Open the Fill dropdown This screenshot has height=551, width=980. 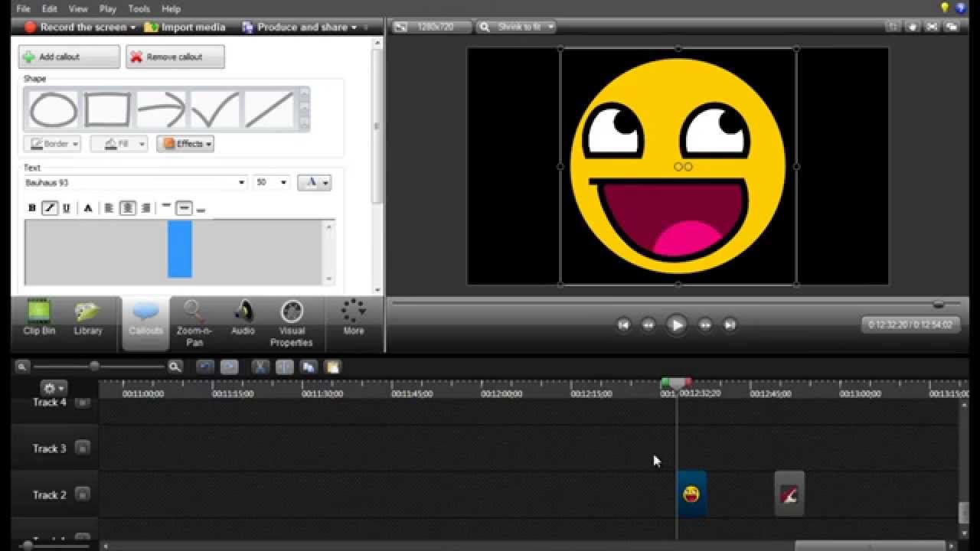119,144
